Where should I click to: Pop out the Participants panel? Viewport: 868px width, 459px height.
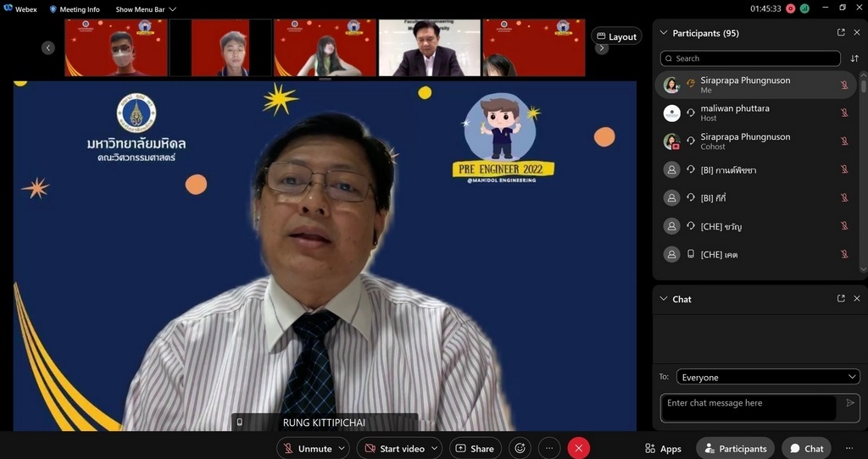[841, 33]
